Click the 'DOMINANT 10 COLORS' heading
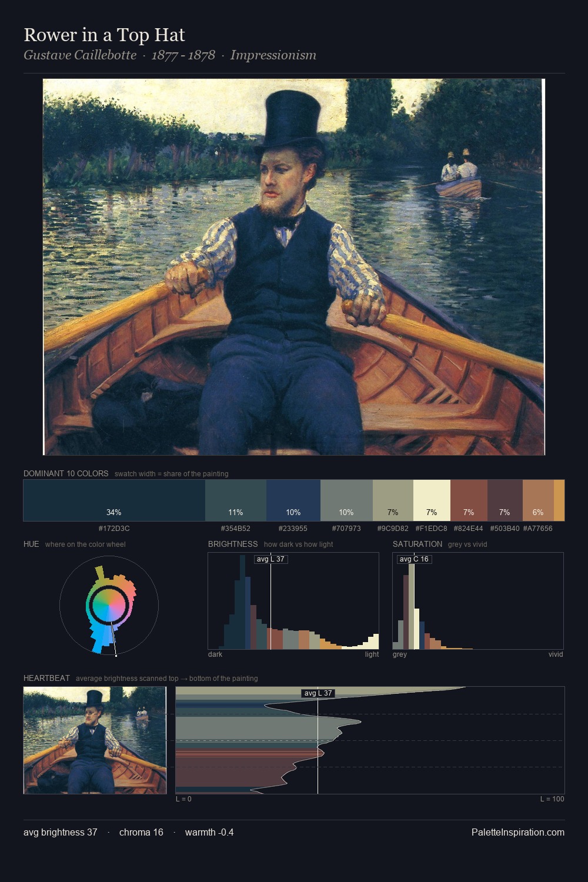The image size is (588, 882). 66,473
